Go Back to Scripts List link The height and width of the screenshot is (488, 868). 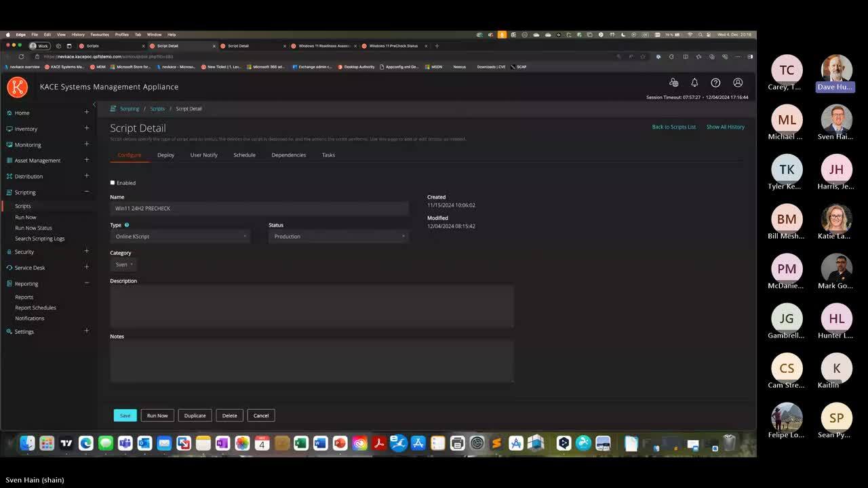[x=674, y=127]
